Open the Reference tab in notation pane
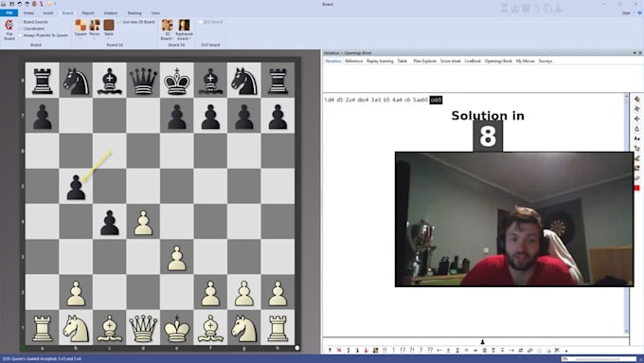Viewport: 644px width, 363px height. pyautogui.click(x=353, y=62)
